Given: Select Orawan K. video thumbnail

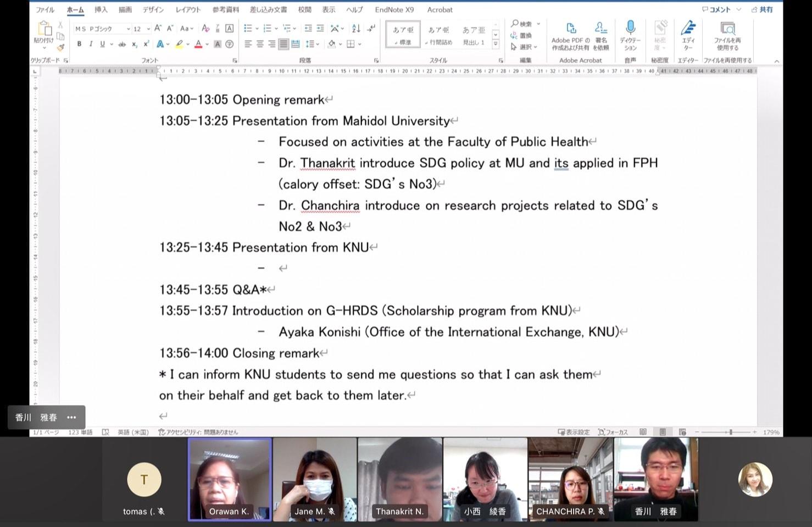Looking at the screenshot, I should (230, 479).
